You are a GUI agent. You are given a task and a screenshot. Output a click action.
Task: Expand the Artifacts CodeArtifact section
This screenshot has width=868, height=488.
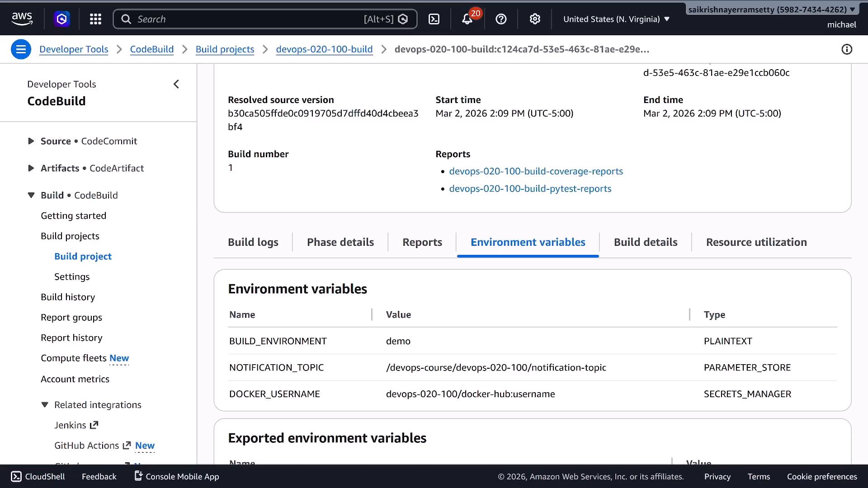coord(31,168)
